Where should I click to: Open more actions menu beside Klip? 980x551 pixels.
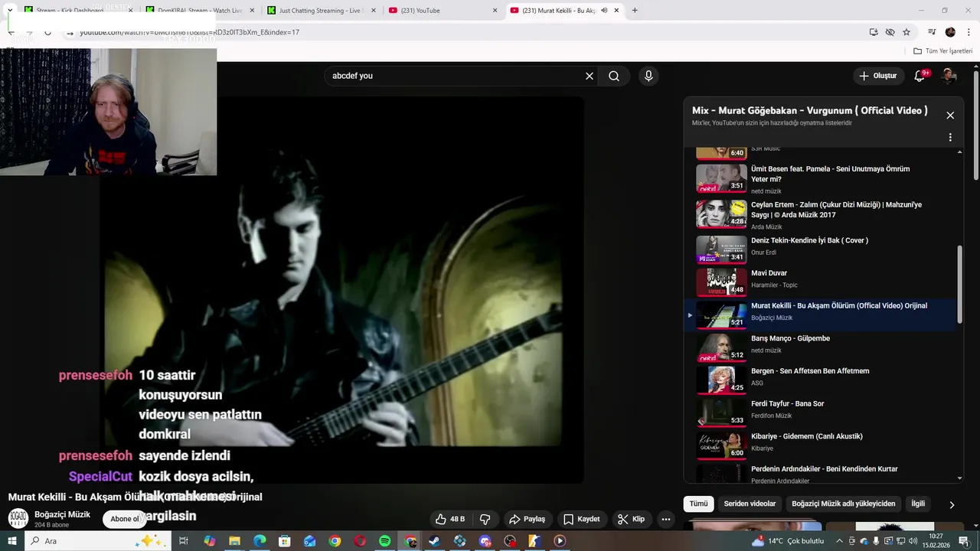point(666,519)
